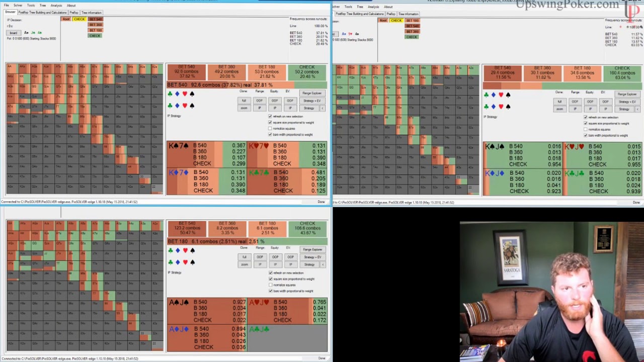Open the Analysis menu in top-left window
The image size is (644, 362).
tap(56, 6)
